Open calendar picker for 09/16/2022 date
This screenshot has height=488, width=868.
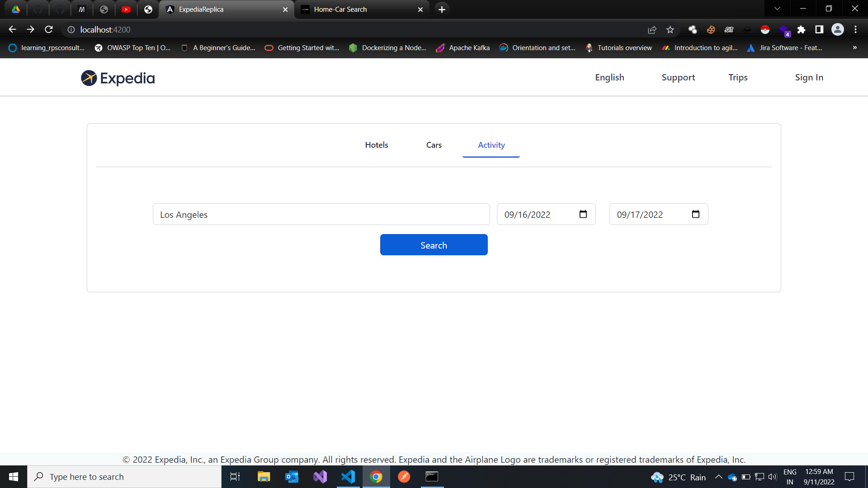pyautogui.click(x=583, y=214)
